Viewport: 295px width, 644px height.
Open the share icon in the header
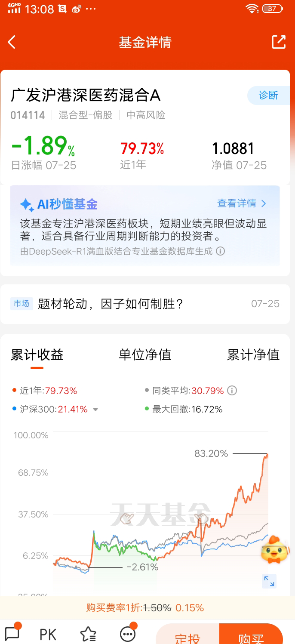(x=279, y=42)
